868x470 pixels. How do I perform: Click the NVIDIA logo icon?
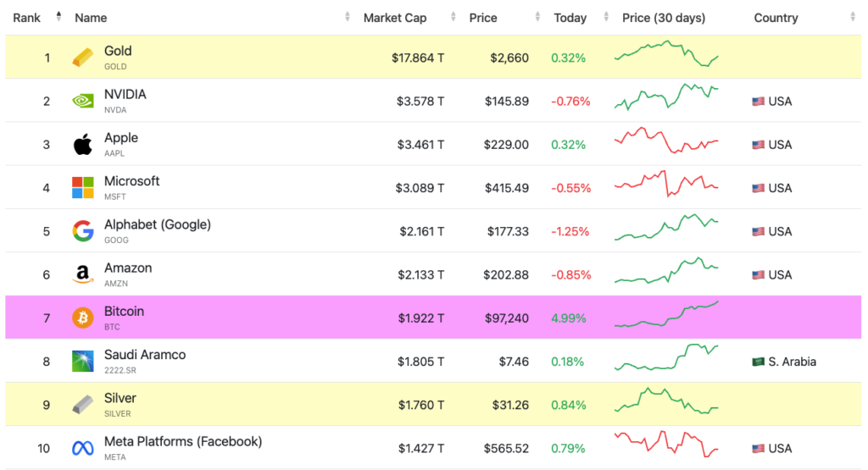82,101
